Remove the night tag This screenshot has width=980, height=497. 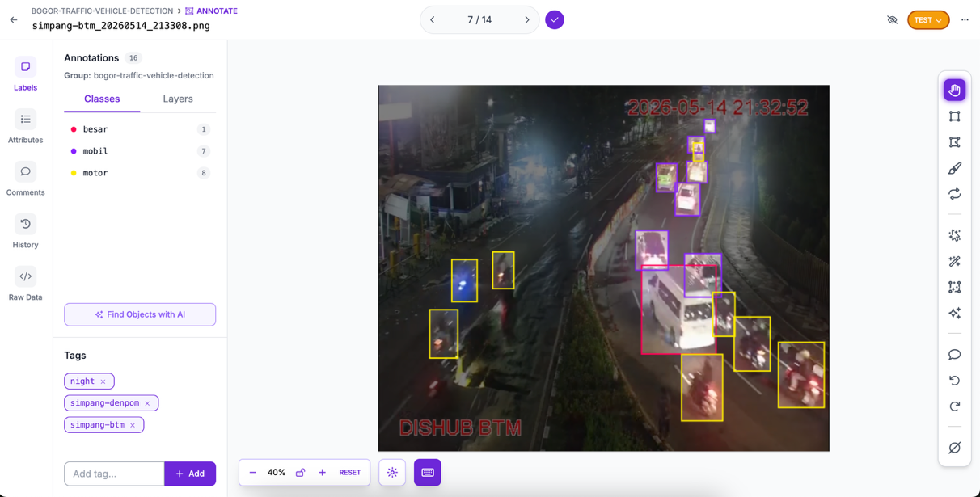pos(103,381)
